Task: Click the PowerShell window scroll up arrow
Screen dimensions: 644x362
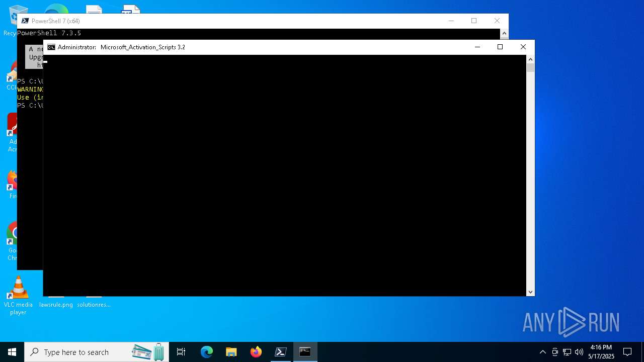Action: [504, 33]
